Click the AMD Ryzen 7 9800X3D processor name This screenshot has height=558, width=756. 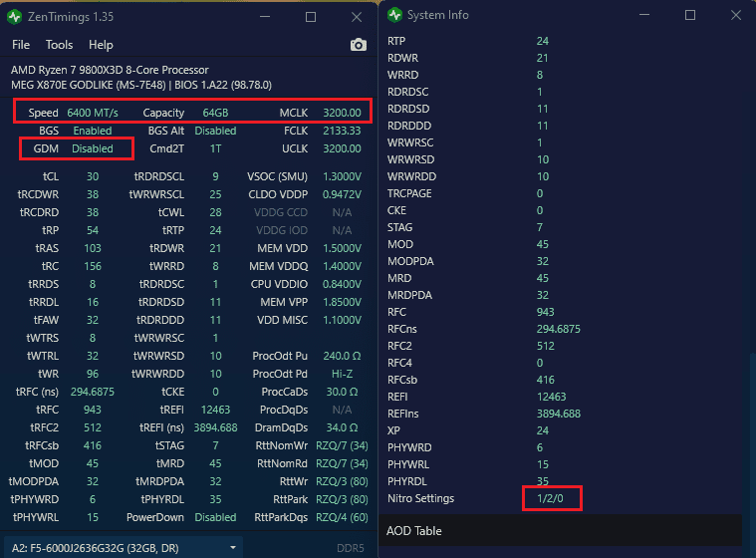click(110, 70)
